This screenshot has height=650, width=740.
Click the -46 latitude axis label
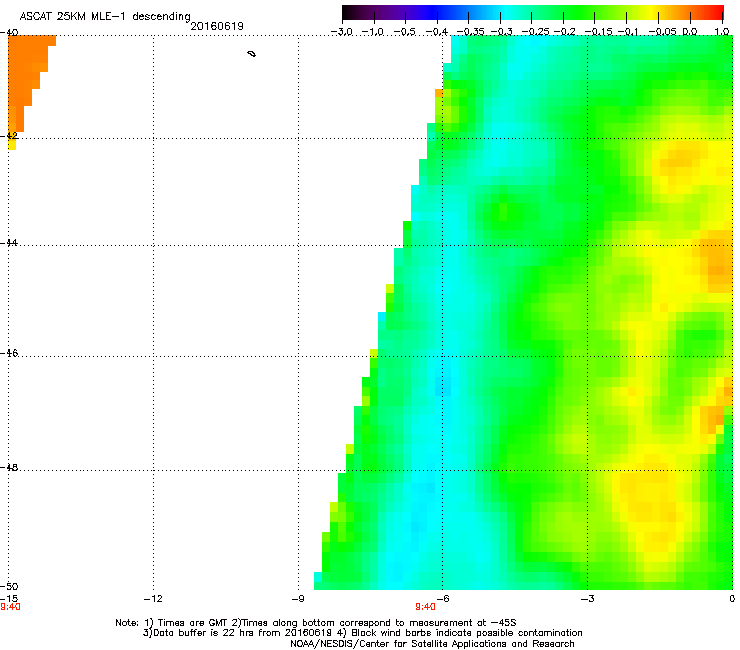[9, 353]
